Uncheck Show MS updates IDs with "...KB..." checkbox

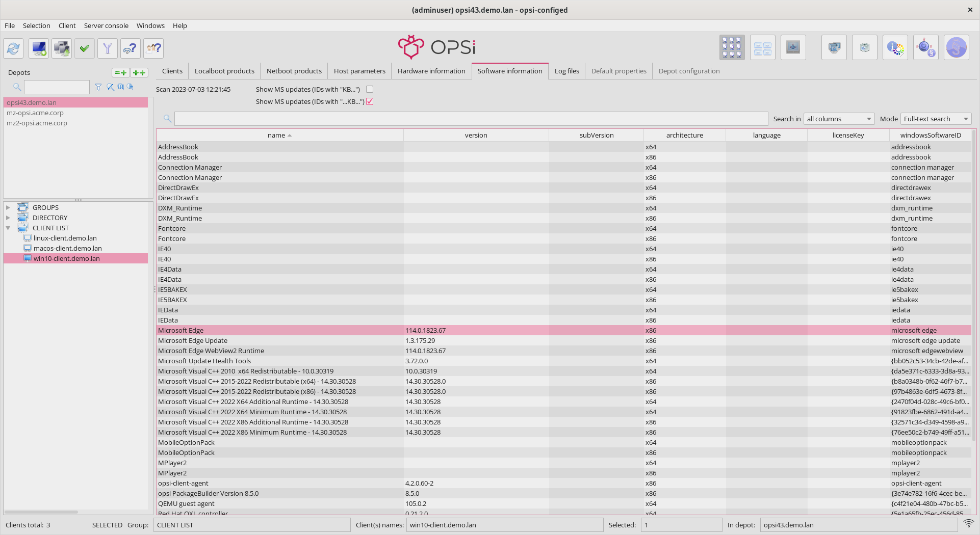point(370,101)
